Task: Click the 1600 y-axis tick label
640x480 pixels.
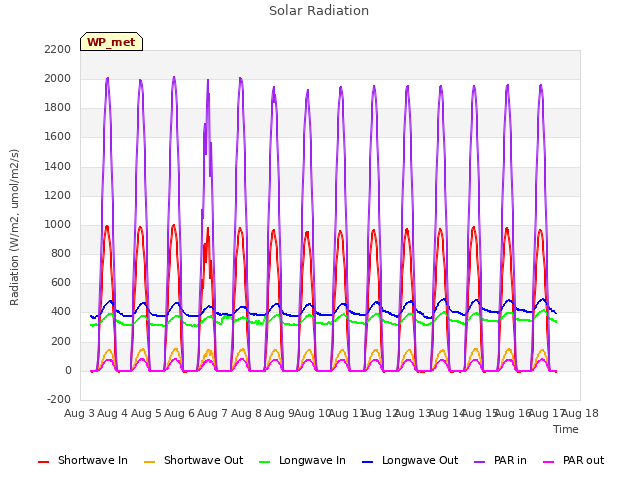Action: [x=58, y=136]
